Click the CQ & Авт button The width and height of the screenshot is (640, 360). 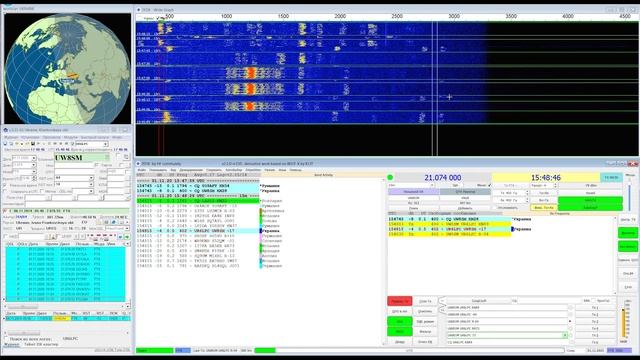pyautogui.click(x=400, y=311)
